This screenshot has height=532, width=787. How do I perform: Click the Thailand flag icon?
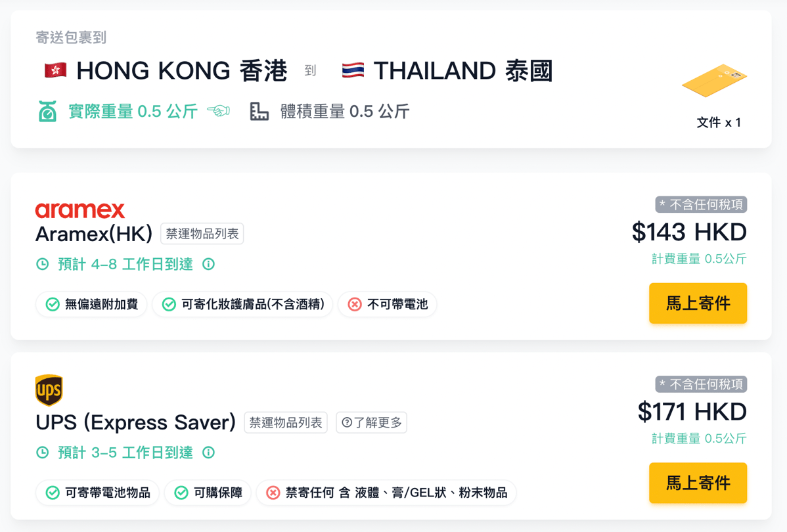tap(353, 70)
